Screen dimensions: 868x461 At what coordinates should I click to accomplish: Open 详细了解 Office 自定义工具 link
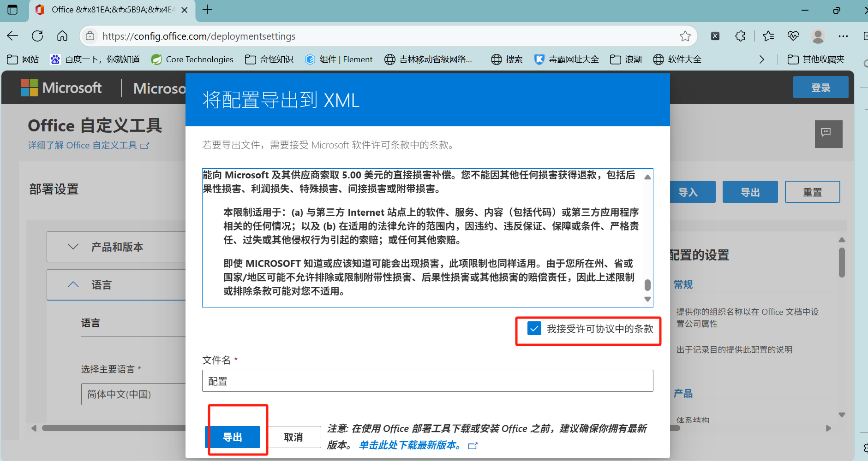(x=89, y=145)
